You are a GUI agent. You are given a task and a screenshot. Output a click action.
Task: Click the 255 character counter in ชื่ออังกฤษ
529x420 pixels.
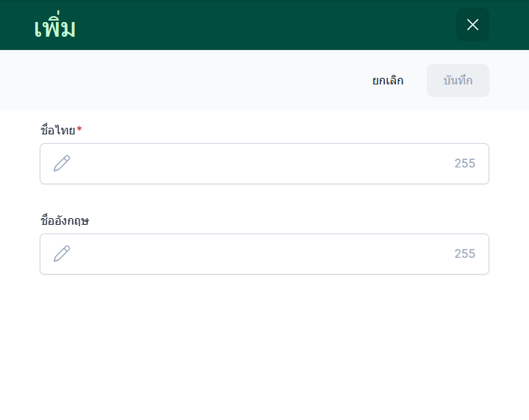(464, 254)
